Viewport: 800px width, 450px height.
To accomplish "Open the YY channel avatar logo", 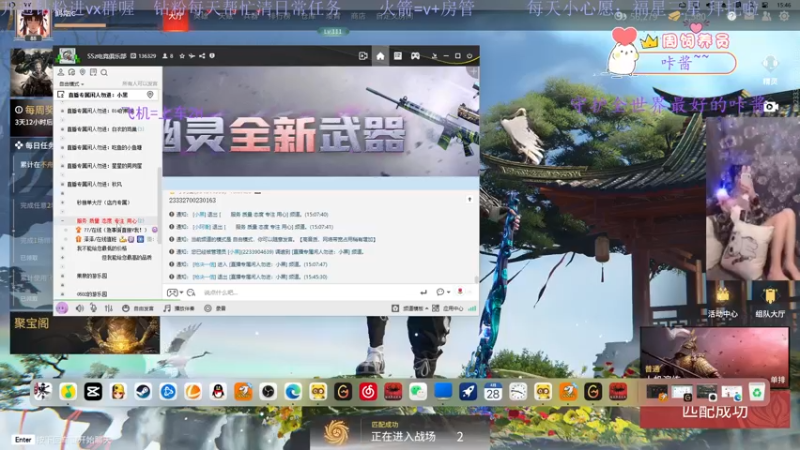I will 67,56.
